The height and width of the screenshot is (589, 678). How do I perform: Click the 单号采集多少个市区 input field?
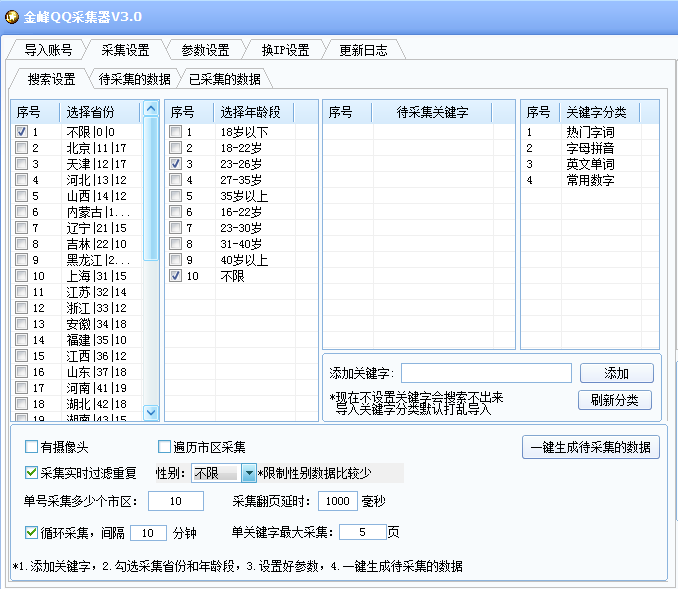(176, 501)
